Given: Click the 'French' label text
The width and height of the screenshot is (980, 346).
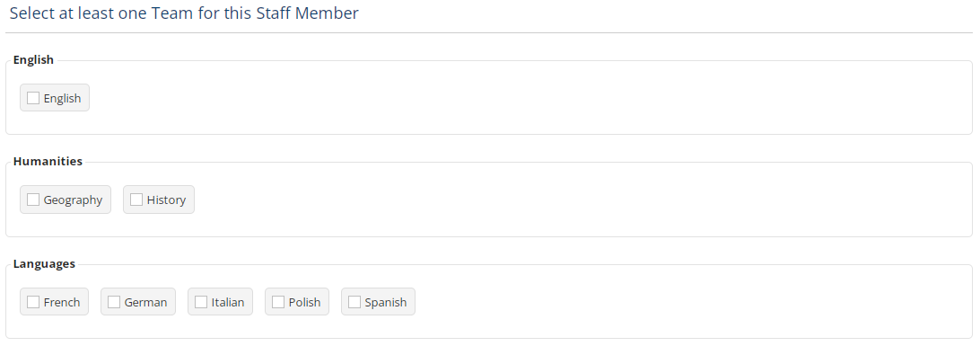Looking at the screenshot, I should click(62, 302).
